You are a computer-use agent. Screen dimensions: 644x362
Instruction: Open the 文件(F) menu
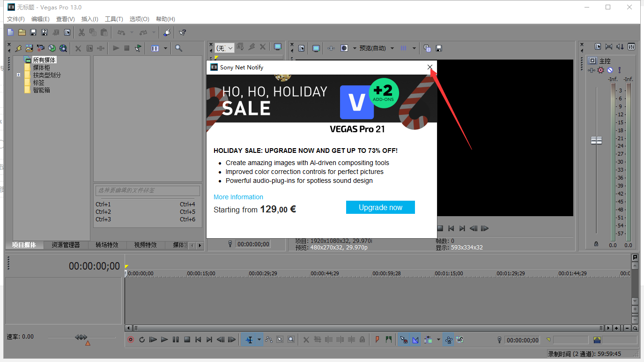click(16, 19)
